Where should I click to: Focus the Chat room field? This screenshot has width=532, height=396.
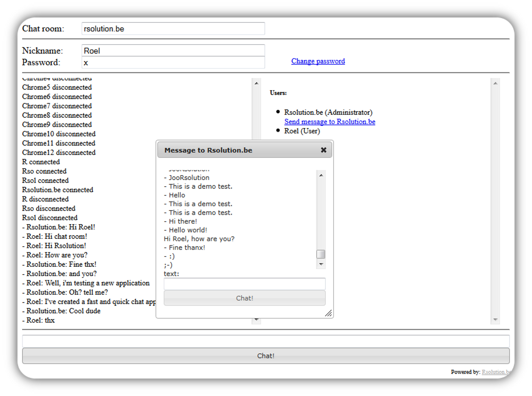tap(173, 29)
